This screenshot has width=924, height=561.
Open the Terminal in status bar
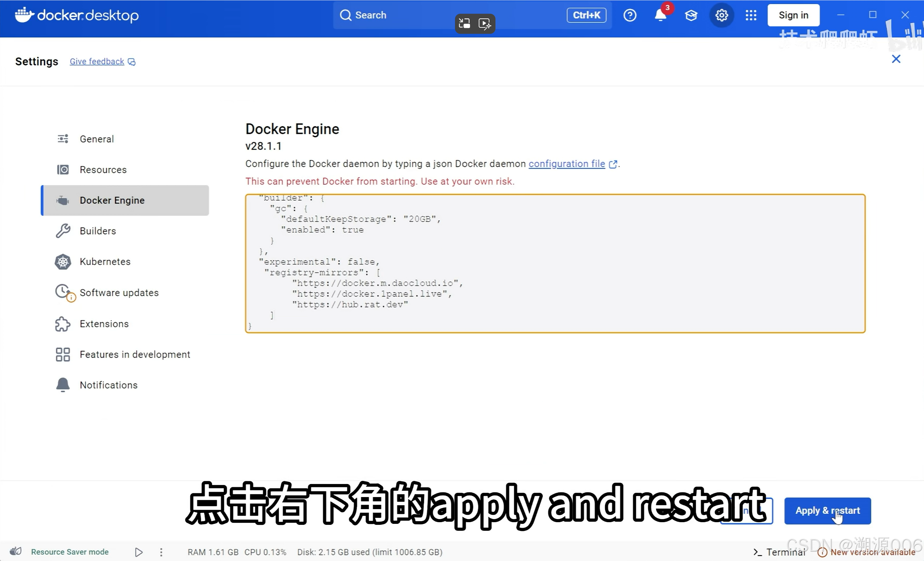pyautogui.click(x=779, y=552)
